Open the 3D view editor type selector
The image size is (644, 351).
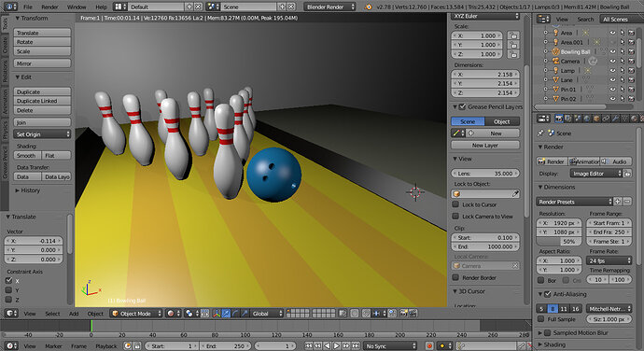tap(11, 314)
